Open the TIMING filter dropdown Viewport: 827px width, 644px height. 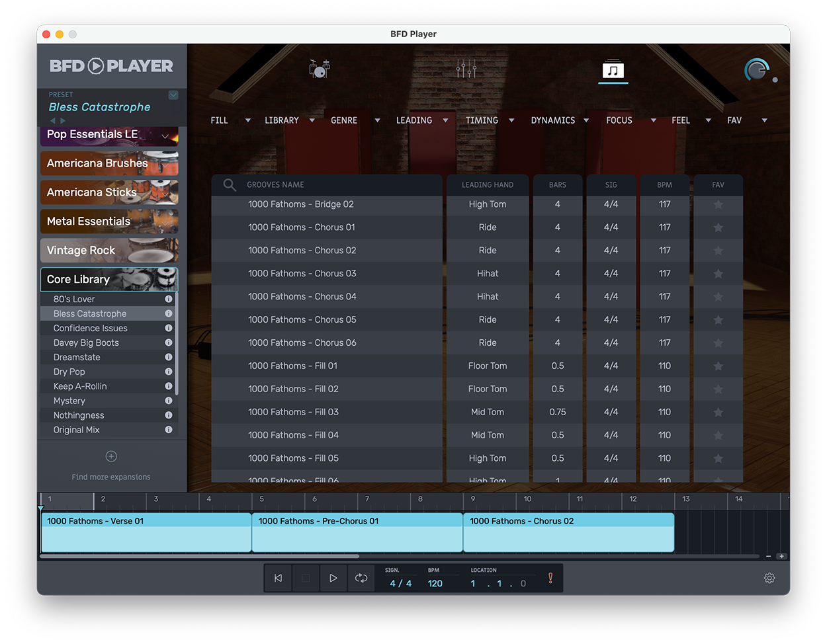[x=511, y=120]
